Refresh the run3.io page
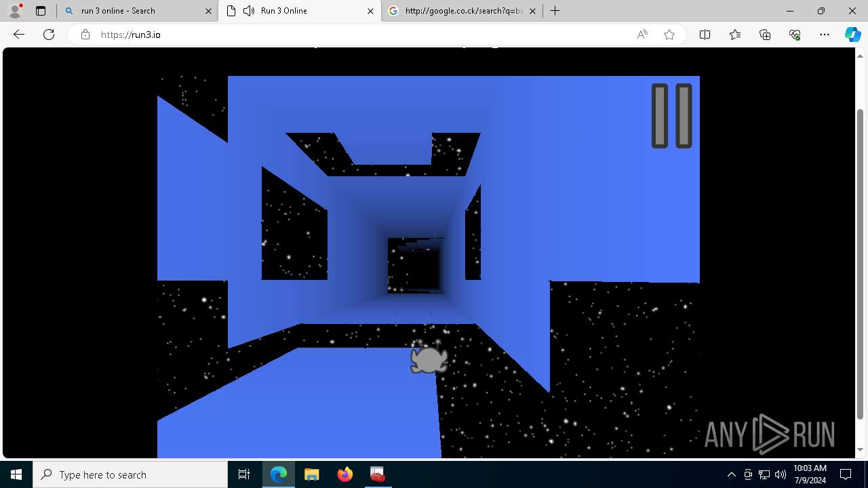This screenshot has width=868, height=488. 49,35
